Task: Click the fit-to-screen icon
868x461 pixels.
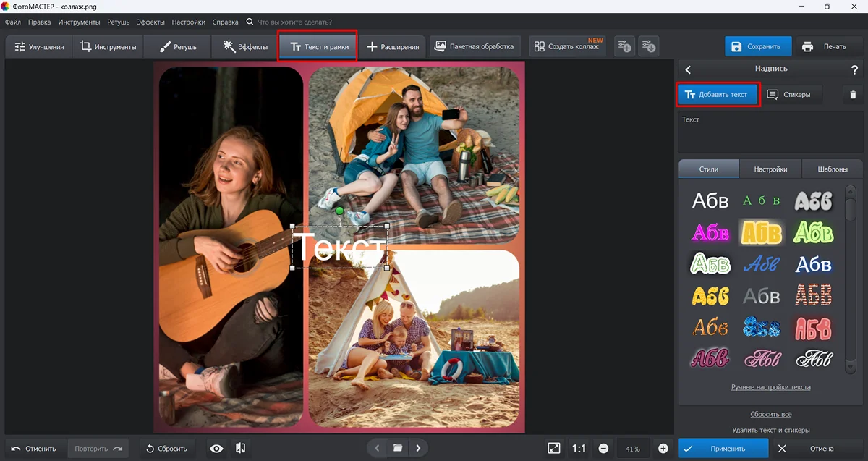Action: tap(554, 449)
